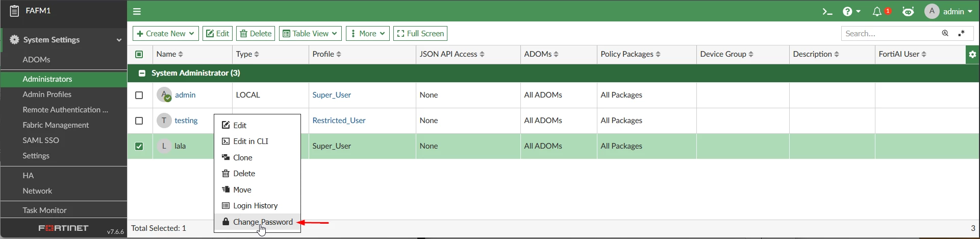
Task: Open the testing user link
Action: tap(186, 121)
